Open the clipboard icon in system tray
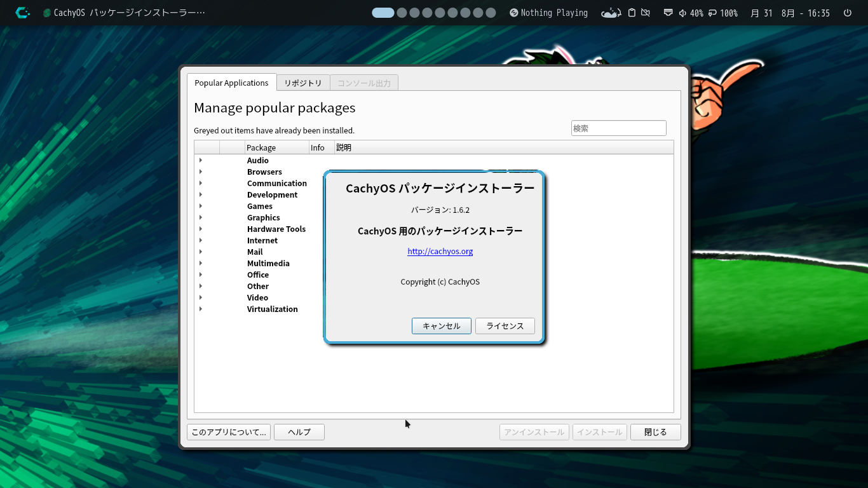 632,13
